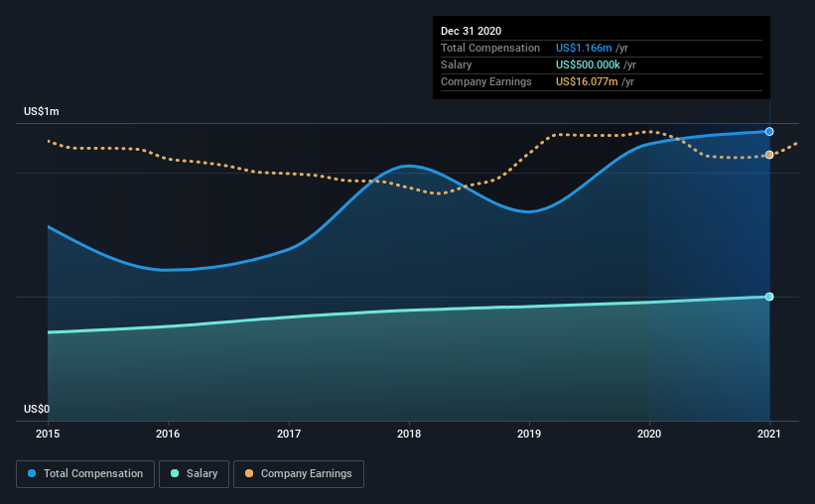Click the Total Compensation label in tooltip
The width and height of the screenshot is (815, 504).
coord(490,48)
